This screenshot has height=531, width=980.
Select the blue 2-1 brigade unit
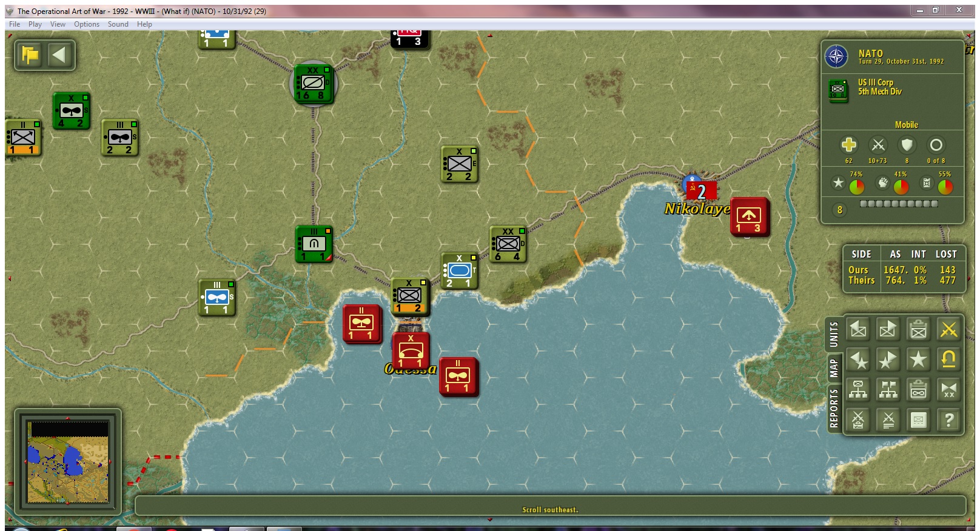459,271
